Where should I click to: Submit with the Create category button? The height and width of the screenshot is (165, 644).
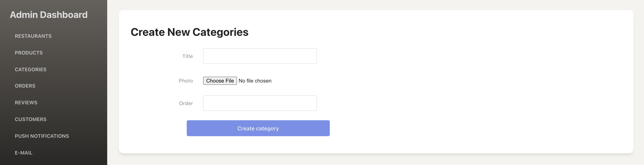[x=258, y=128]
